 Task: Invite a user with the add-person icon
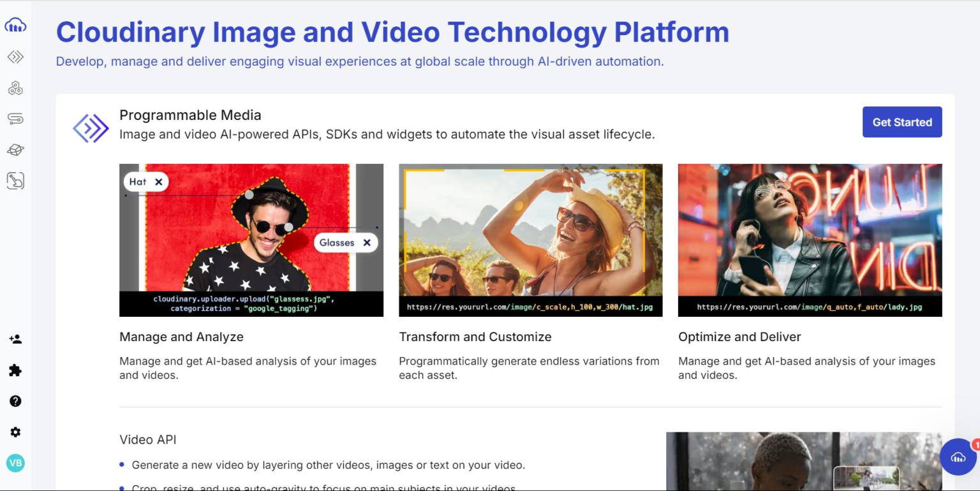(x=15, y=339)
